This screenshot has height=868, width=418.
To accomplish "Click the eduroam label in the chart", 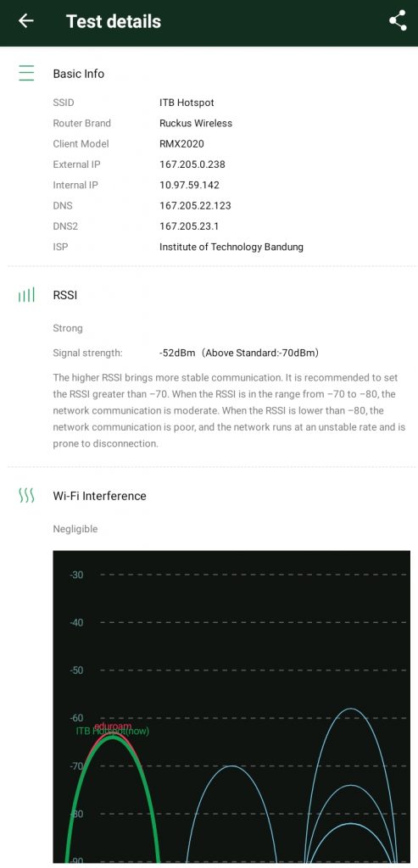I will 113,726.
